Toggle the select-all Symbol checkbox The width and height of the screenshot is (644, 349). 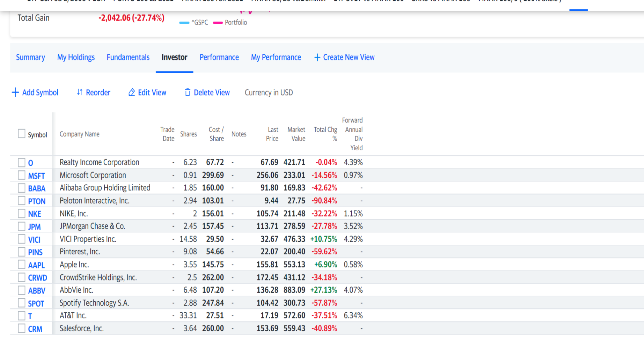(x=21, y=134)
